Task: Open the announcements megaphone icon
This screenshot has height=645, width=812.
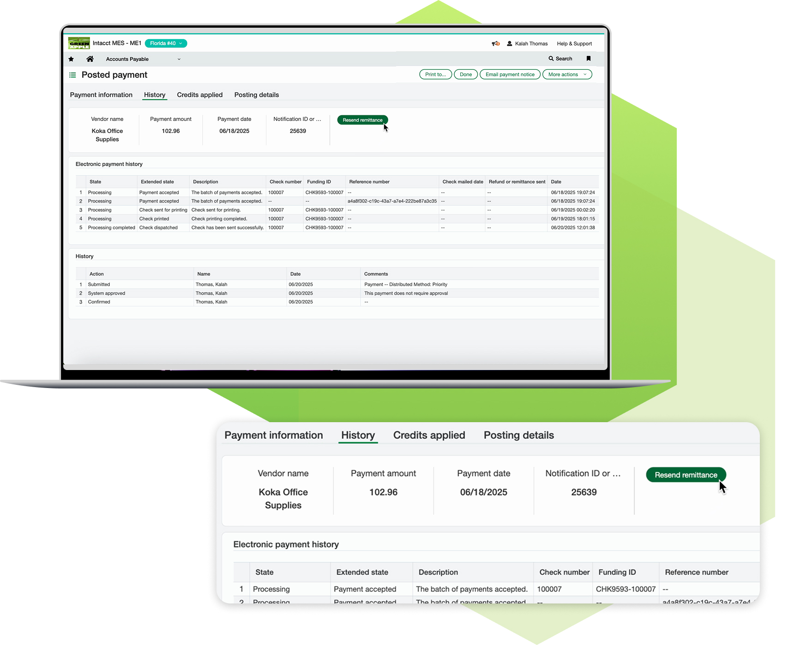Action: [495, 44]
